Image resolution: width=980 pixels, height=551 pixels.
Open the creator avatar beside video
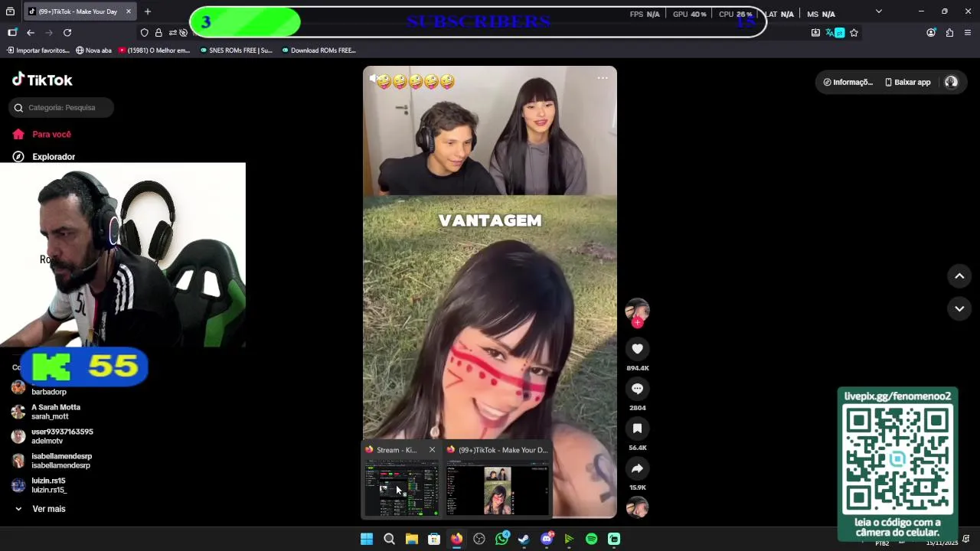tap(637, 310)
